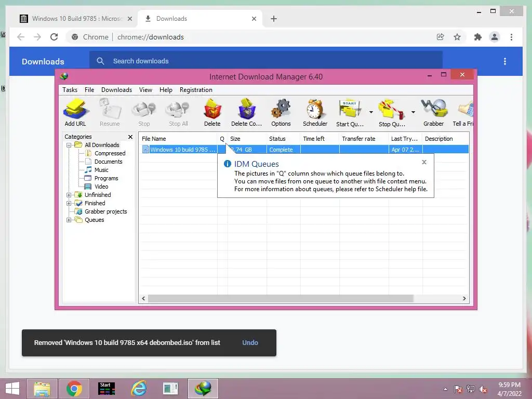Close the Chrome Downloads tab
This screenshot has height=399, width=532.
click(254, 19)
